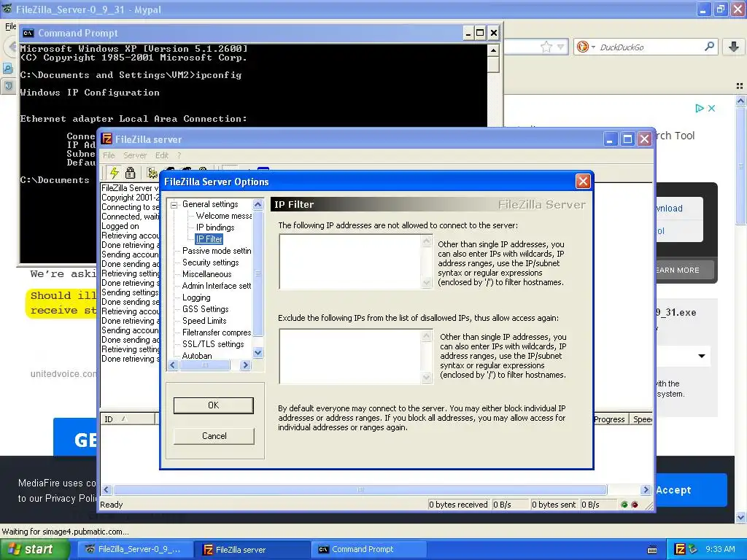Click the bookmark star in the Mypal address bar
The image size is (747, 560).
546,47
